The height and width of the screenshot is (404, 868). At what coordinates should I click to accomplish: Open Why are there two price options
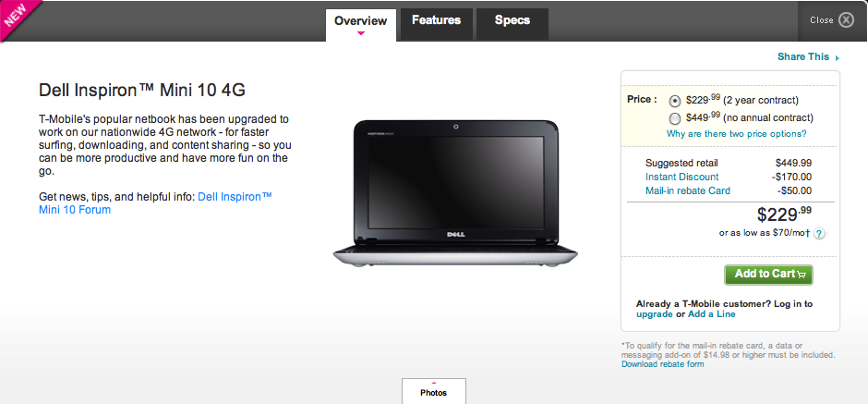(736, 133)
